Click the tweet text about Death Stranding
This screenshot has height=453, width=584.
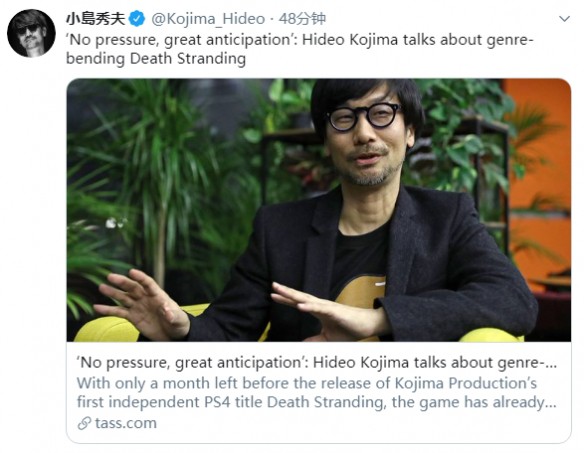300,49
